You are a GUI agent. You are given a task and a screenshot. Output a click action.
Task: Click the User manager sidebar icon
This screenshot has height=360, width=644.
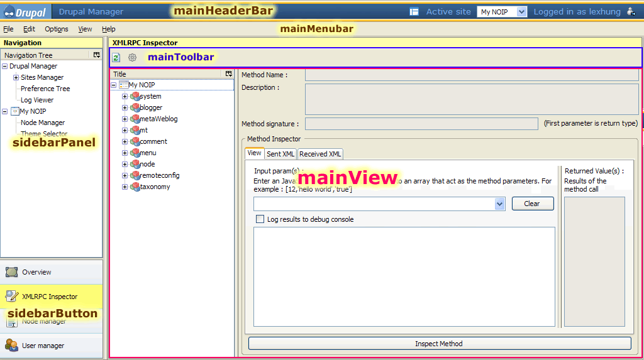[x=11, y=346]
